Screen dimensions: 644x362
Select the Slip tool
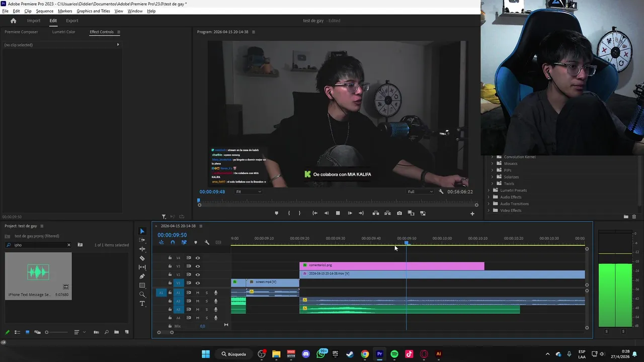[x=142, y=267]
